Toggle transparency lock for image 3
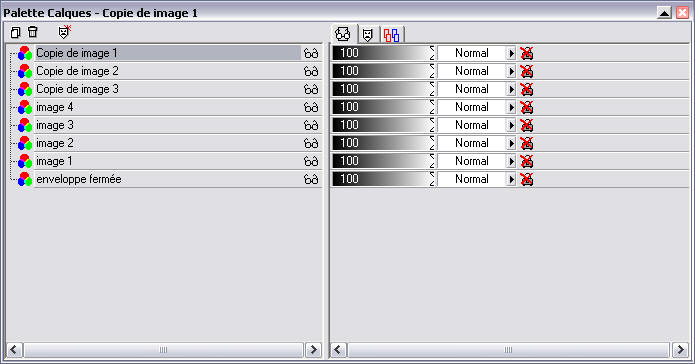This screenshot has width=695, height=364. [527, 125]
